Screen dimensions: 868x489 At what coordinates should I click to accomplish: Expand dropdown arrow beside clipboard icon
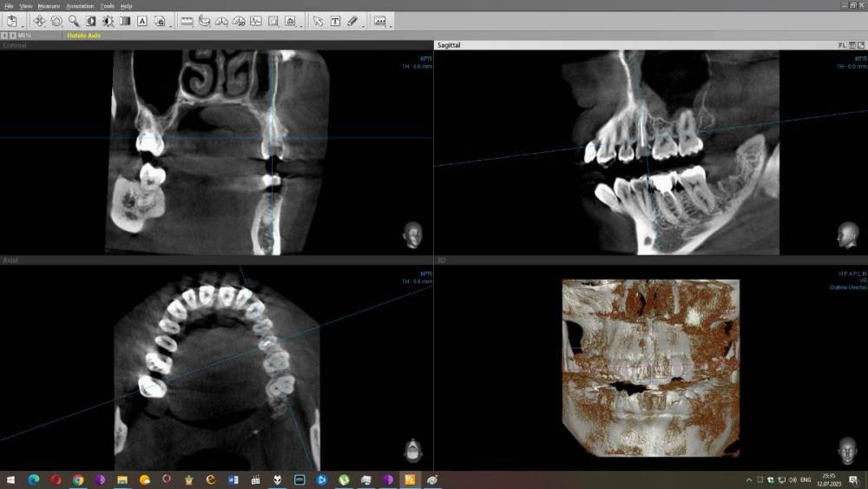click(x=23, y=25)
